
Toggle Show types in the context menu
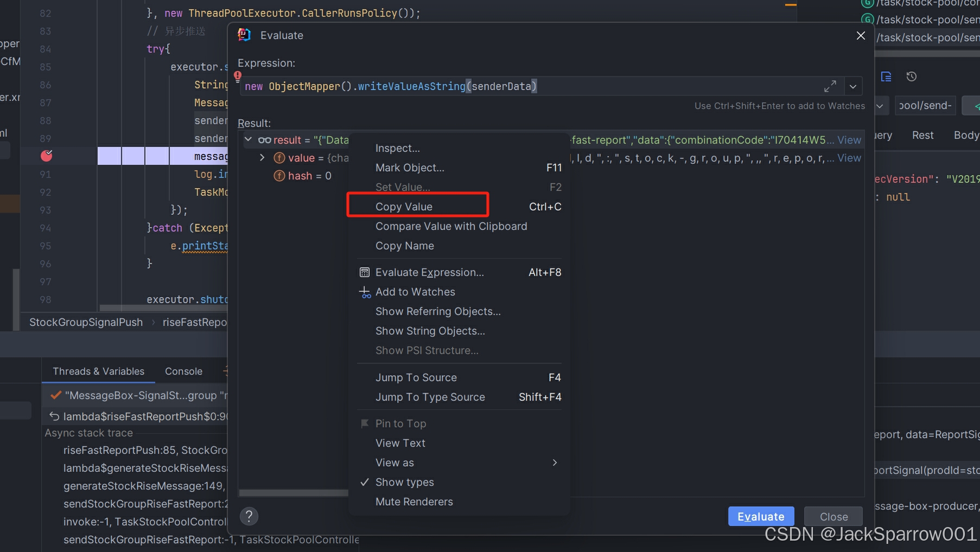pyautogui.click(x=405, y=482)
